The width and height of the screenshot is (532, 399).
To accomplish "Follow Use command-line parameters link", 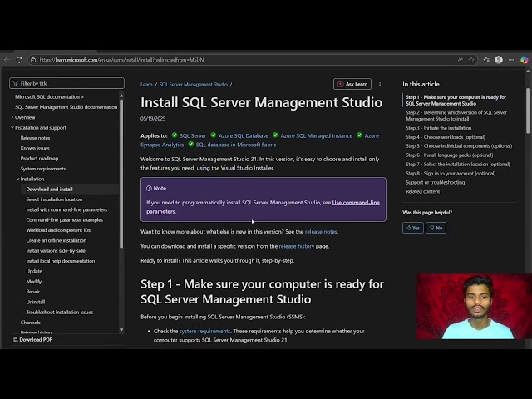I will [x=356, y=203].
